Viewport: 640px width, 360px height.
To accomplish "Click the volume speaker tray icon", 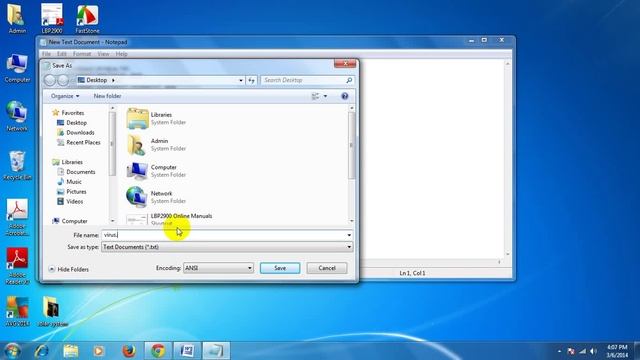I will [593, 351].
